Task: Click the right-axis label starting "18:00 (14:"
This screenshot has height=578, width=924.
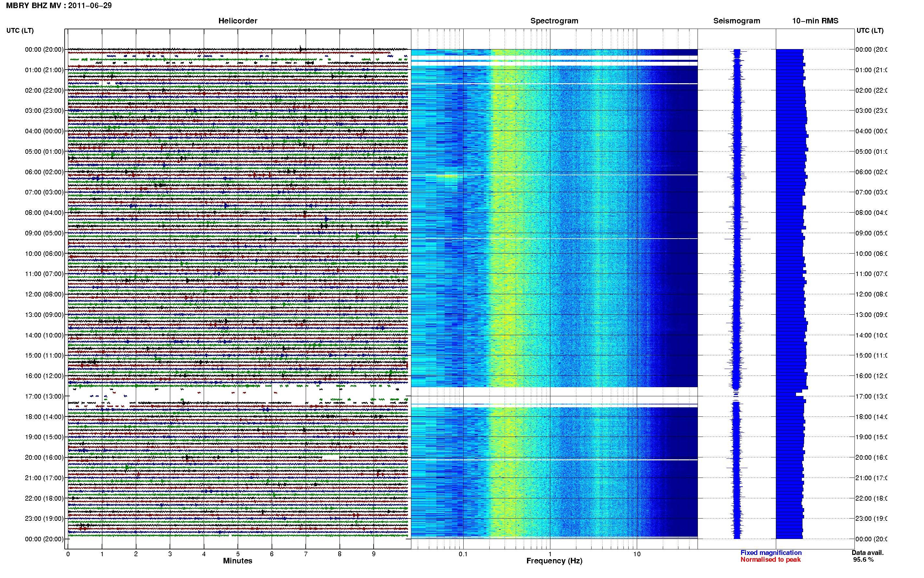Action: (871, 417)
